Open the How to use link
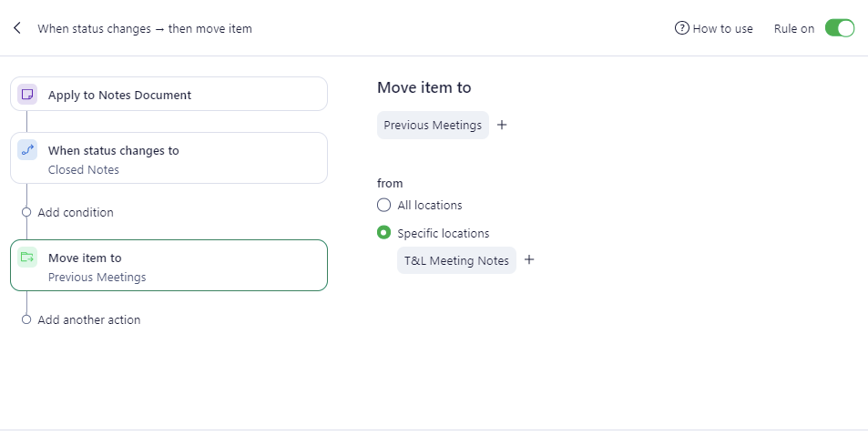This screenshot has height=435, width=868. [722, 28]
